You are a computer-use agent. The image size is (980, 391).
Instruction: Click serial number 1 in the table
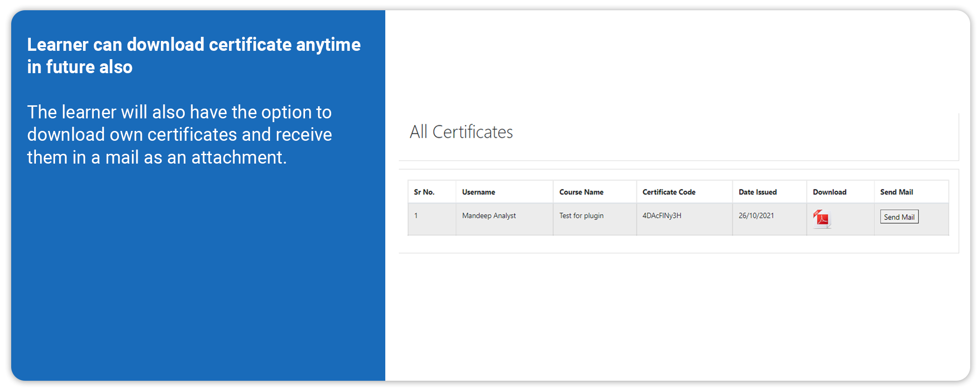(416, 216)
